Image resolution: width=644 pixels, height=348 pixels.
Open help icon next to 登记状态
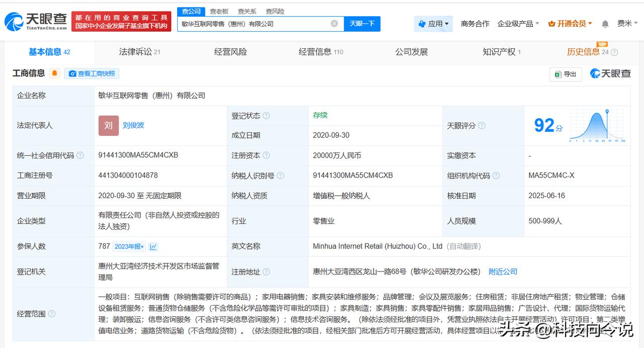click(266, 116)
